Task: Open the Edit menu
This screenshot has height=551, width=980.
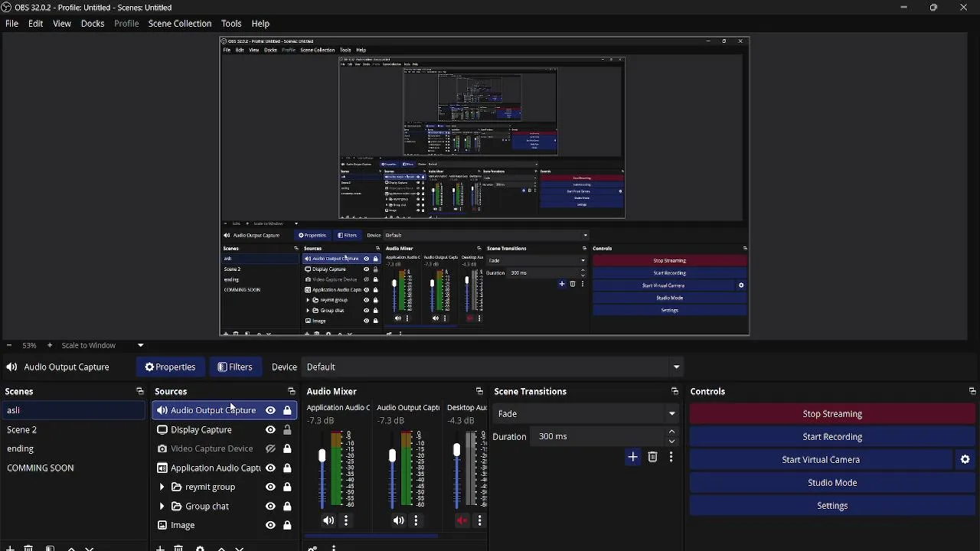Action: point(35,24)
